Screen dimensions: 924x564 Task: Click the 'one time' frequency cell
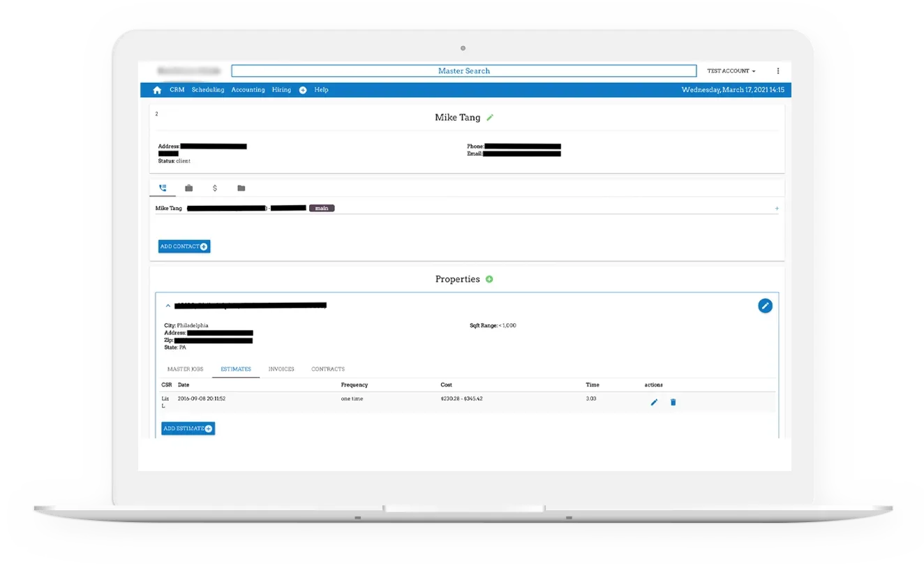coord(352,399)
